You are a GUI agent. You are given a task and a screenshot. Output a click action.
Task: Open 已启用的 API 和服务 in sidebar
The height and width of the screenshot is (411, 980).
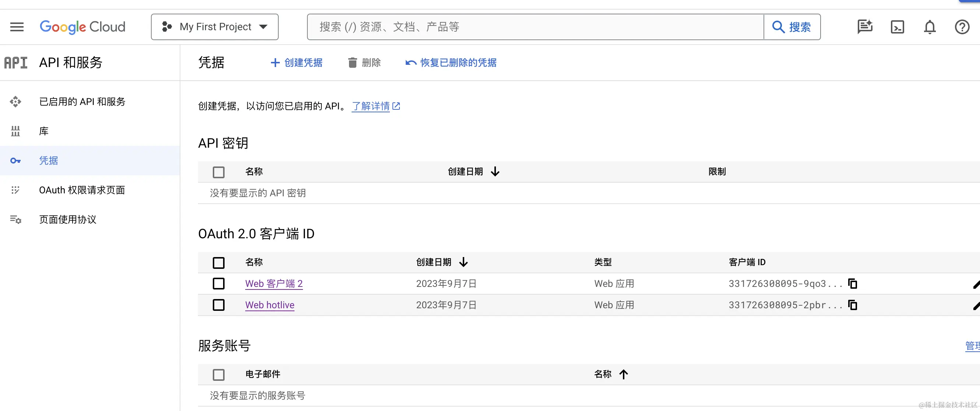click(90, 102)
